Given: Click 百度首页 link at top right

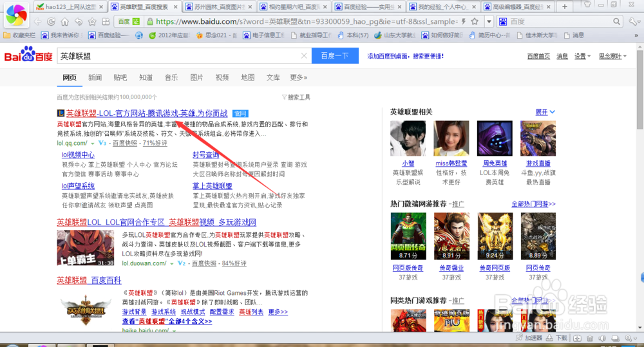Looking at the screenshot, I should 538,56.
